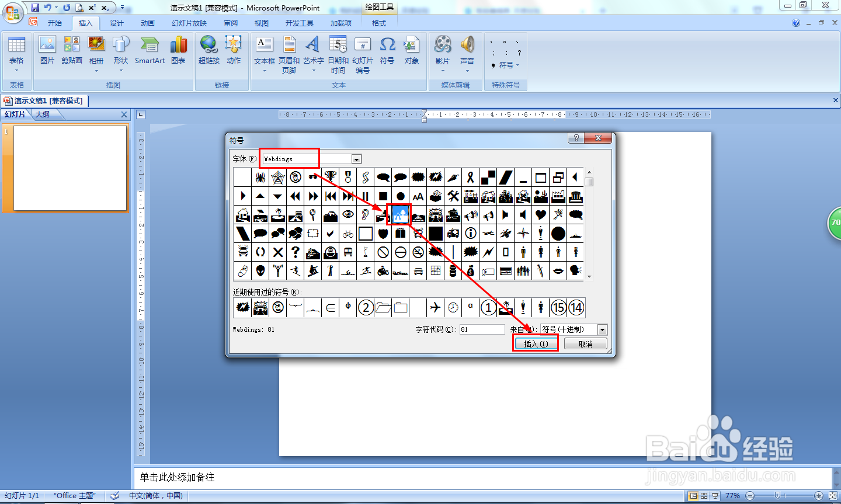Click the 影片 movie icon
Screen dimensions: 841x504
[x=443, y=54]
